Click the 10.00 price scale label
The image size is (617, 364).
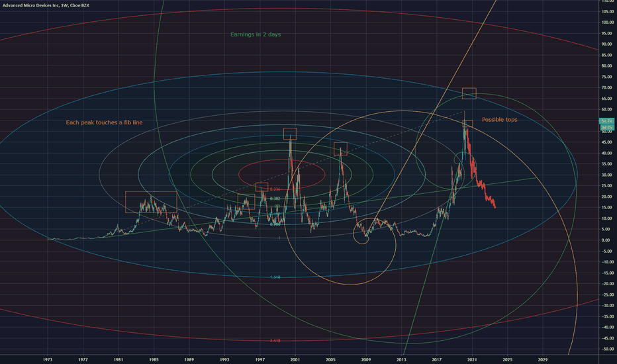(x=608, y=218)
